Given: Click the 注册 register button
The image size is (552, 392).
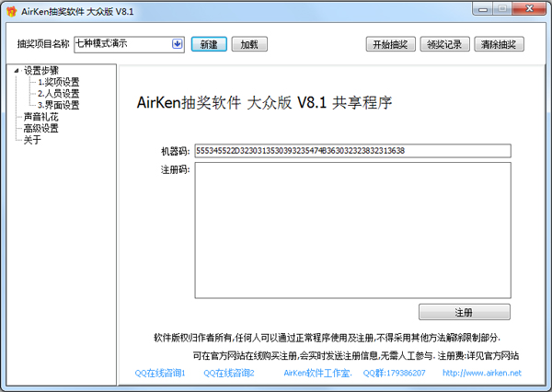Looking at the screenshot, I should [x=465, y=312].
